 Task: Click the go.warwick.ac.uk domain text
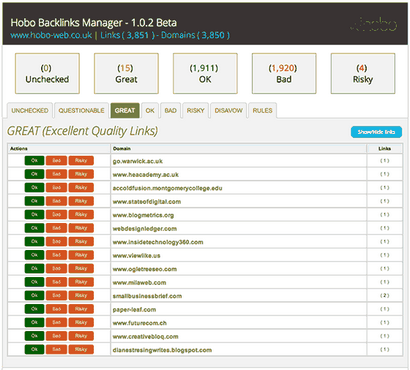pos(138,161)
